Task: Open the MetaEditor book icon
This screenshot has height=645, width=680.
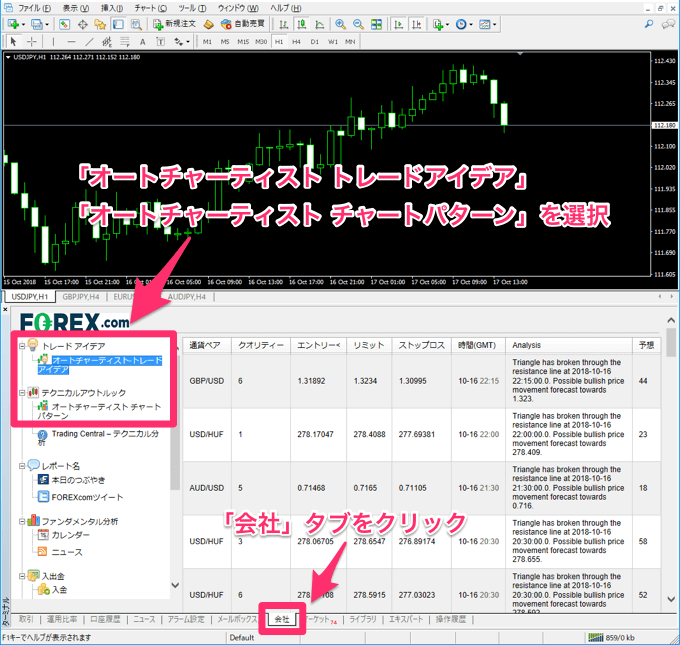Action: point(209,24)
